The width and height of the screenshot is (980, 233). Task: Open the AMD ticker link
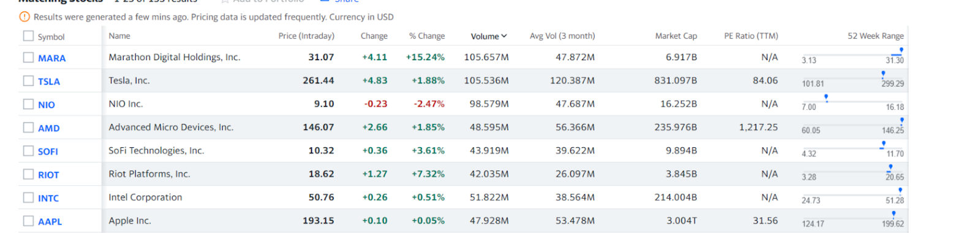[49, 128]
